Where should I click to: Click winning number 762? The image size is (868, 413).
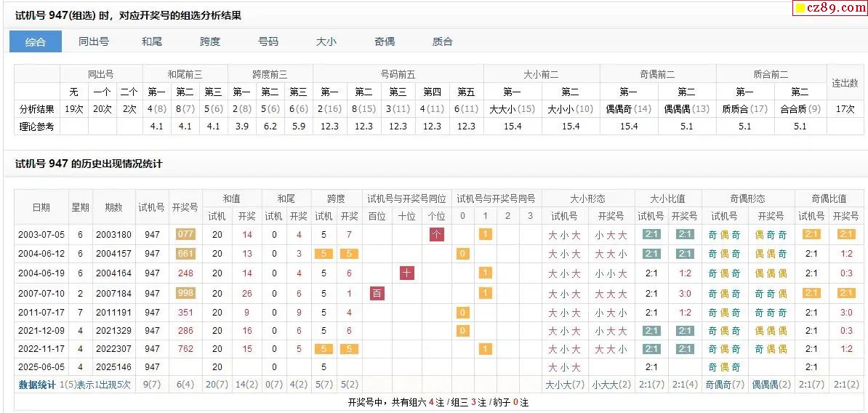[x=185, y=349]
